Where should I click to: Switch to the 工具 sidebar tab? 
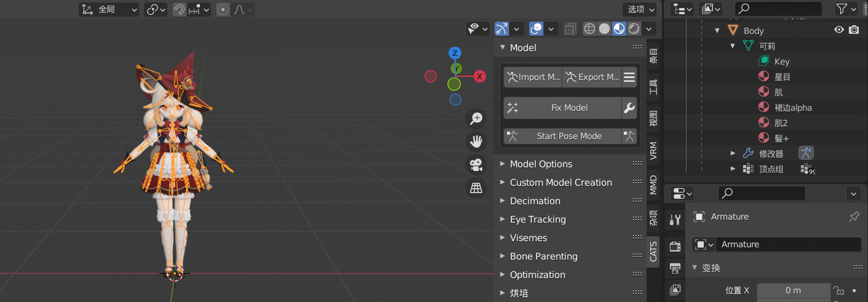653,87
